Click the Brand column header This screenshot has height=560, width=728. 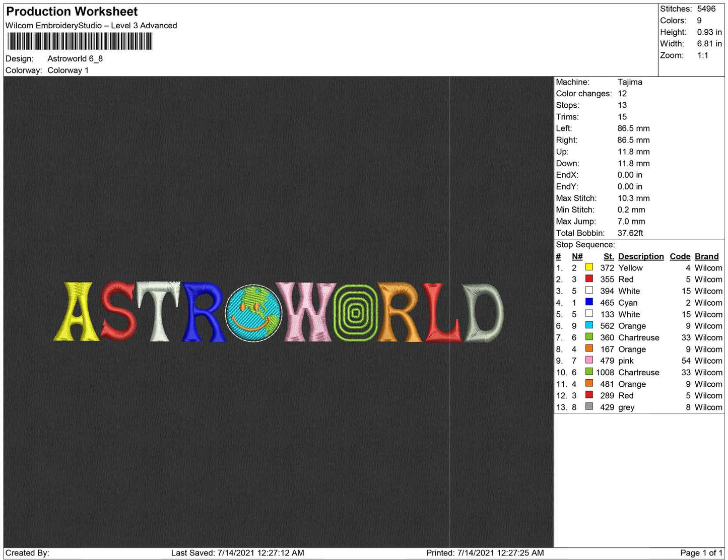[706, 256]
